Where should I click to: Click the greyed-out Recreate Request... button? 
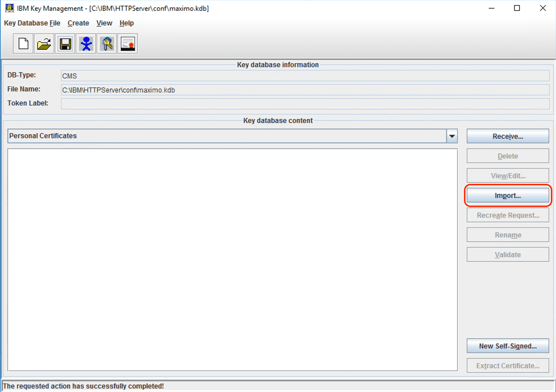pyautogui.click(x=508, y=215)
